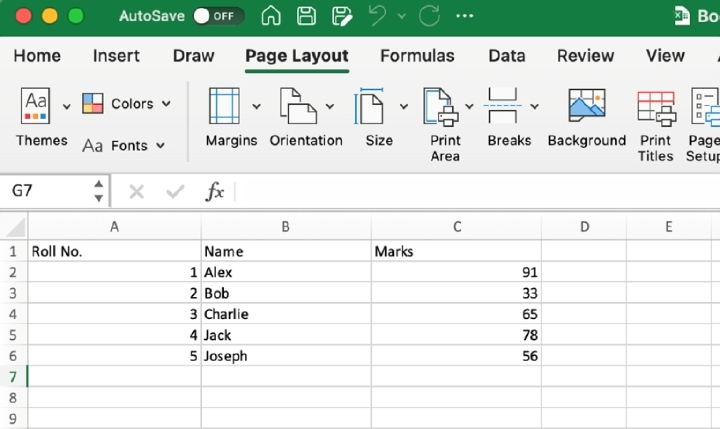Select cell containing Charlie
Screen dimensions: 720x429
[x=285, y=314]
